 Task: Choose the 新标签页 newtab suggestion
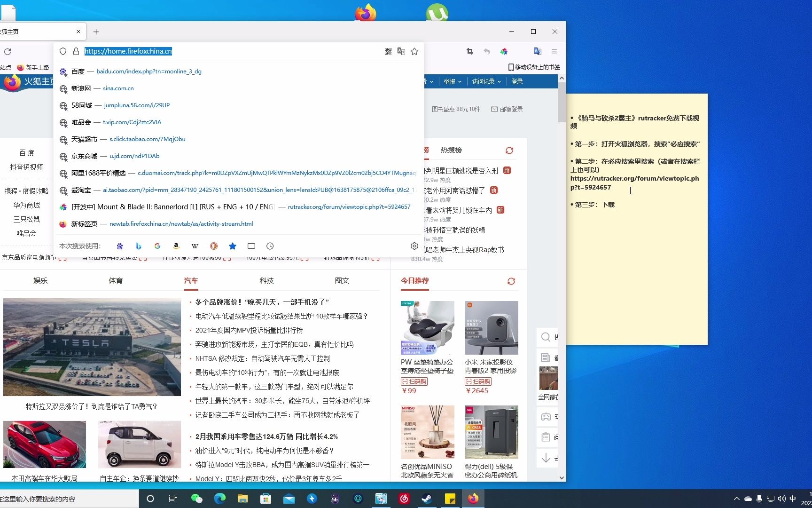pyautogui.click(x=239, y=224)
